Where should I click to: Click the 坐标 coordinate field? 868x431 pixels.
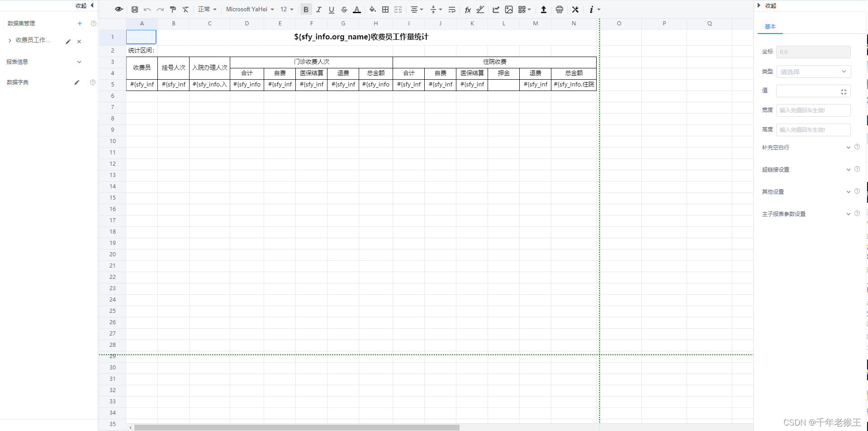[813, 52]
